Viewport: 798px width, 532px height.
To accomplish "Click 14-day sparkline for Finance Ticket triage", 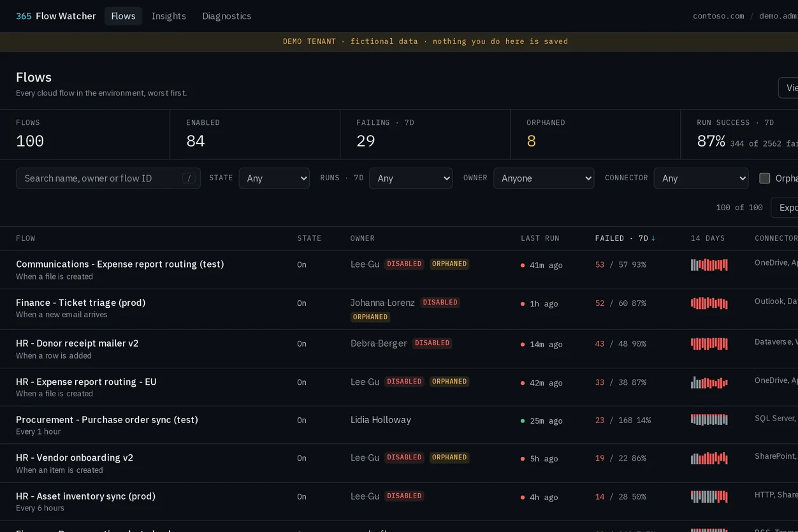I will [709, 303].
